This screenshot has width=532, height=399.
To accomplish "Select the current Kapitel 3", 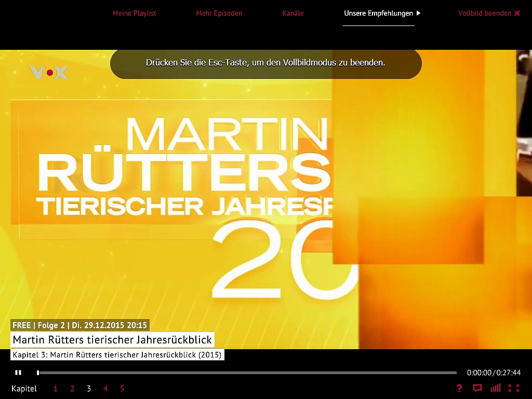I will tap(89, 389).
